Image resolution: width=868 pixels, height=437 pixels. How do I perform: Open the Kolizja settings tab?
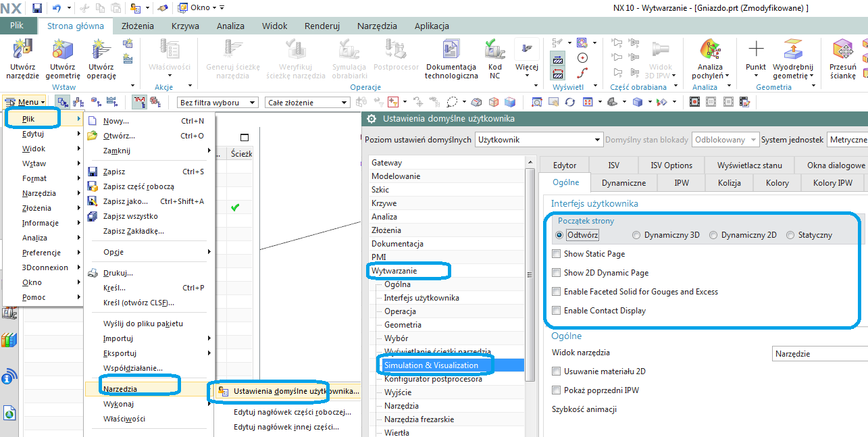point(730,182)
